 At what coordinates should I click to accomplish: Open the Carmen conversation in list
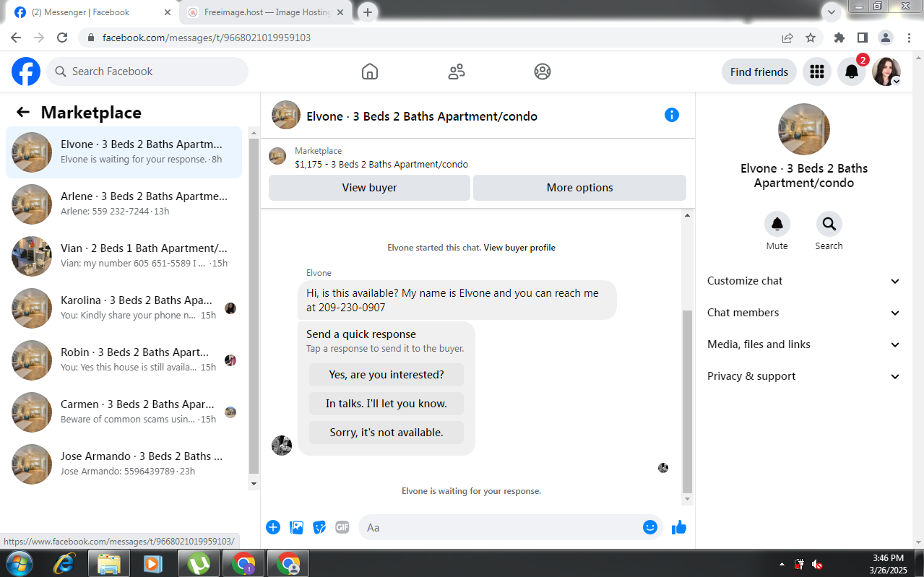(124, 412)
